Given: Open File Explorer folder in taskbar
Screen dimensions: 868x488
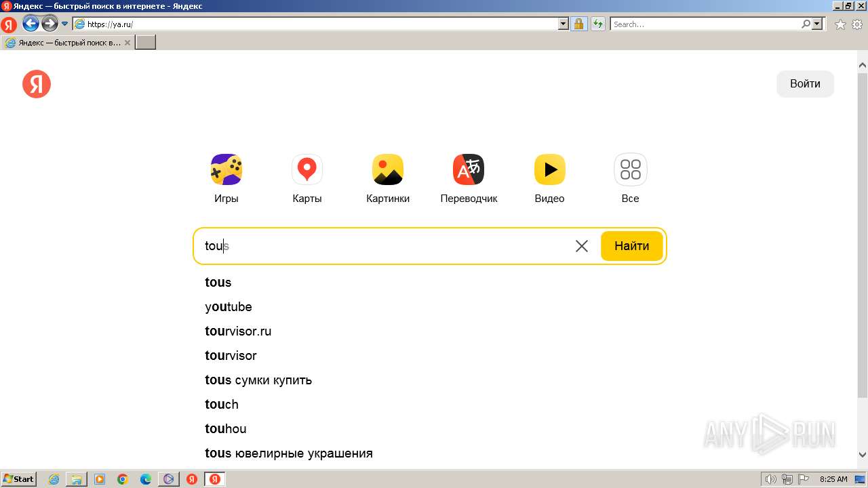Looking at the screenshot, I should pyautogui.click(x=77, y=479).
